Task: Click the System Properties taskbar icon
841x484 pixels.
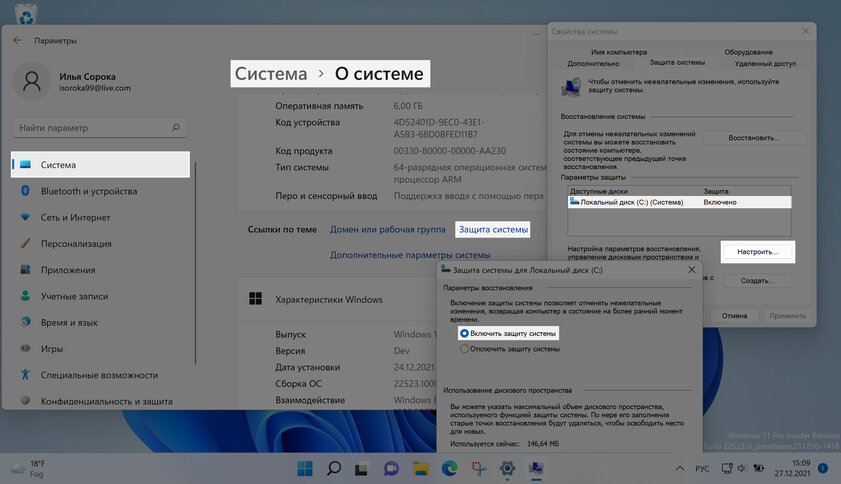Action: pos(536,468)
